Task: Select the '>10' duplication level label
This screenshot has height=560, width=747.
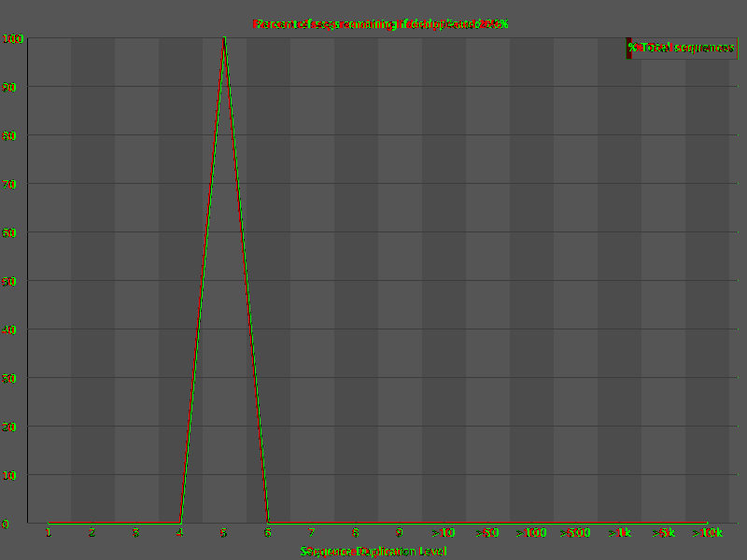Action: tap(444, 532)
